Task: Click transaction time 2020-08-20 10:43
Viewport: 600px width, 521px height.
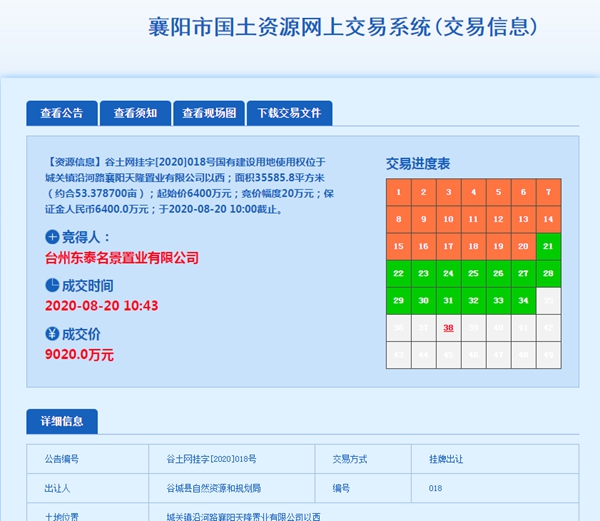Action: (x=101, y=306)
